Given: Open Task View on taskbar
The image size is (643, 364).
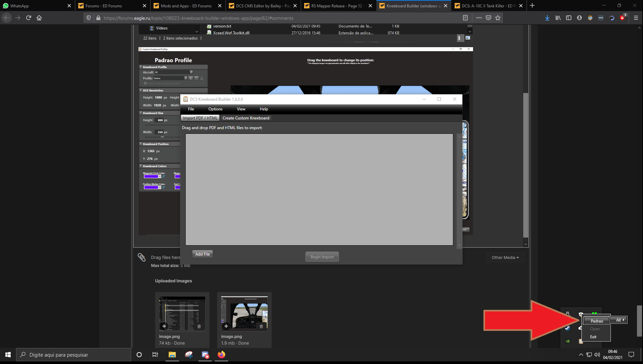Looking at the screenshot, I should pyautogui.click(x=155, y=355).
